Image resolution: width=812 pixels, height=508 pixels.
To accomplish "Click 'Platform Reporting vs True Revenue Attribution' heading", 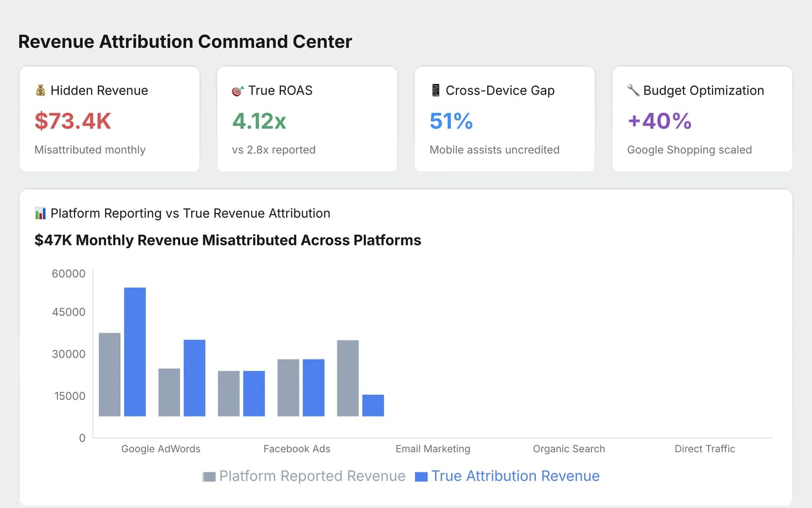I will point(190,213).
